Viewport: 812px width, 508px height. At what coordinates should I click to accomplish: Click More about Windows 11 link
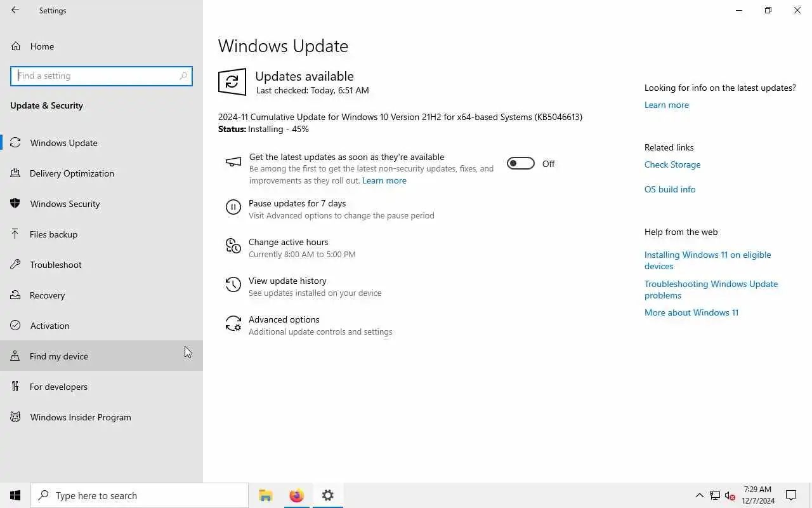pyautogui.click(x=691, y=312)
